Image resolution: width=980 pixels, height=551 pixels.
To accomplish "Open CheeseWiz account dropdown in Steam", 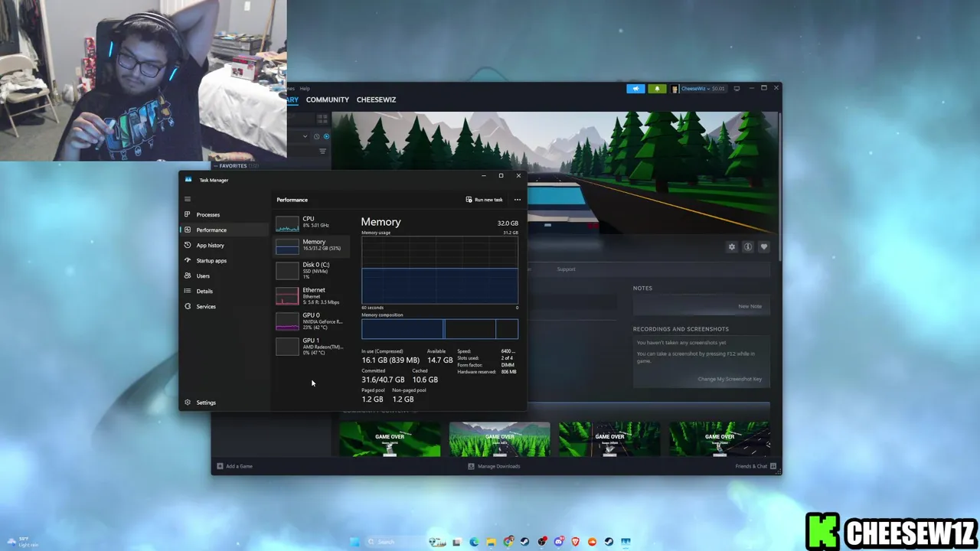I will 699,89.
